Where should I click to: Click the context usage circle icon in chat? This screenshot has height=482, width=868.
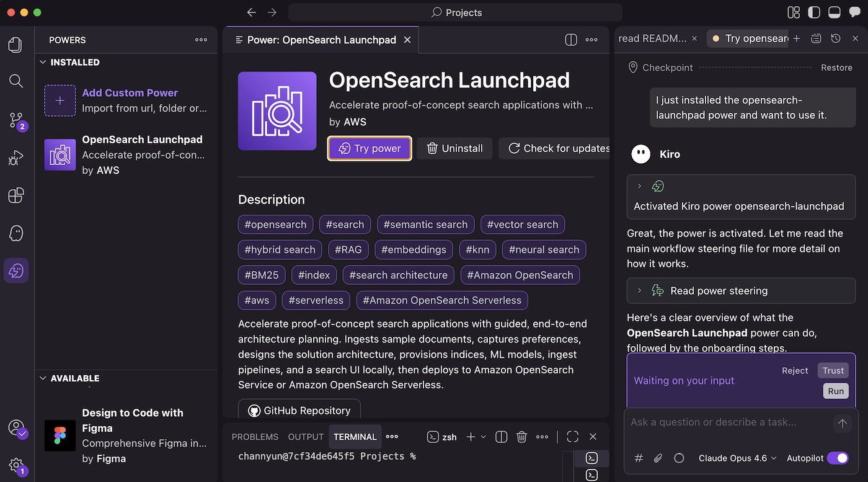(679, 458)
